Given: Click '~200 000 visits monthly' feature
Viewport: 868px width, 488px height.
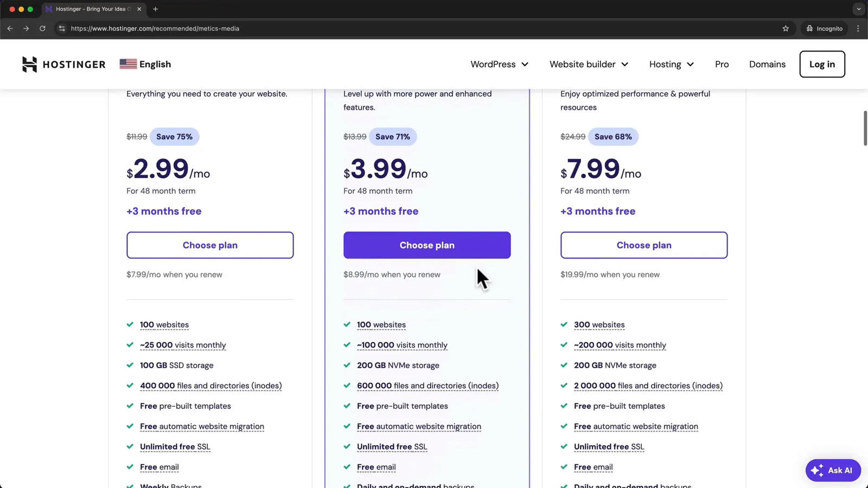Looking at the screenshot, I should coord(620,345).
